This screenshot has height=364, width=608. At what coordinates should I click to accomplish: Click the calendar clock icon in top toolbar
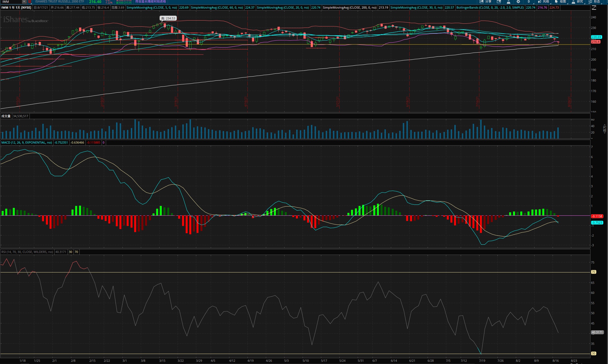click(x=499, y=2)
